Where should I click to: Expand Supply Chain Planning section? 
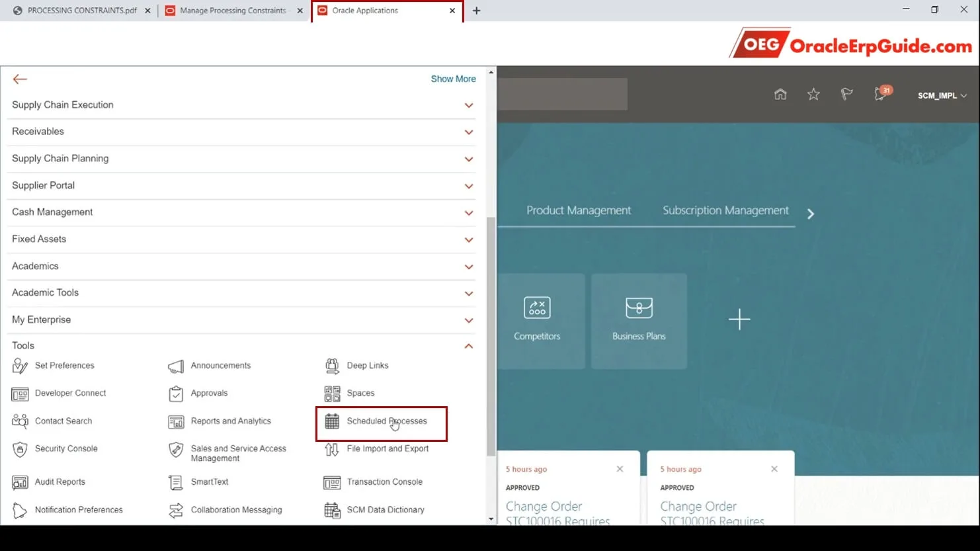click(469, 159)
